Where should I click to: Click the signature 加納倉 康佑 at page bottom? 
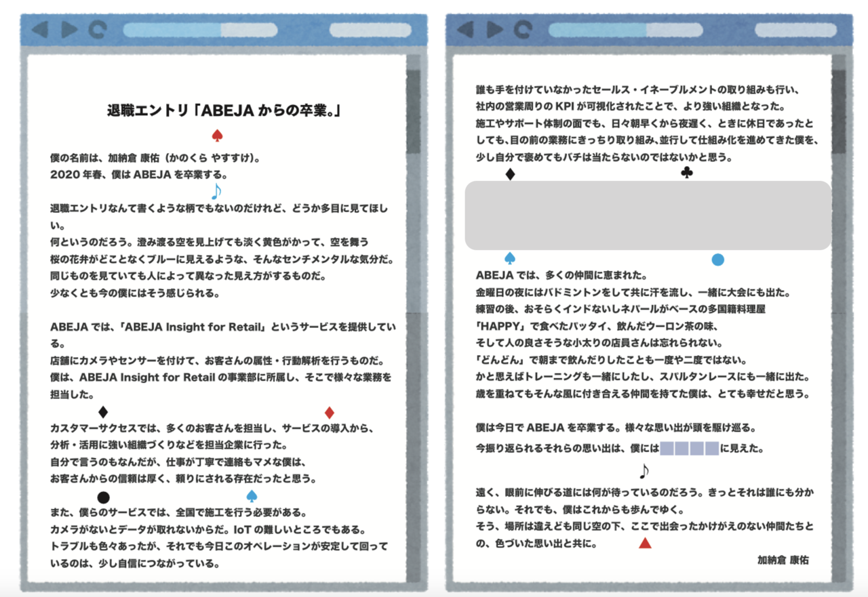(783, 560)
